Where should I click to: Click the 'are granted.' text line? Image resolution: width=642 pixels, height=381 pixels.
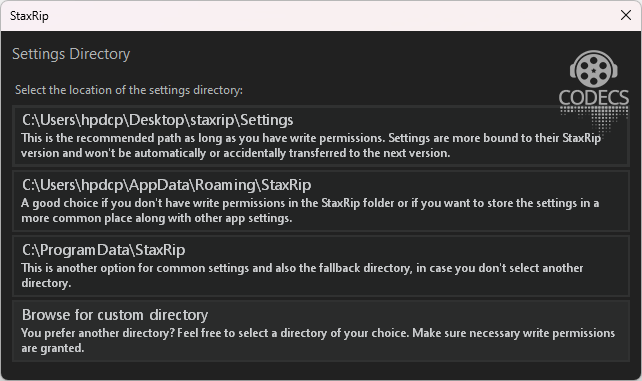tap(52, 348)
